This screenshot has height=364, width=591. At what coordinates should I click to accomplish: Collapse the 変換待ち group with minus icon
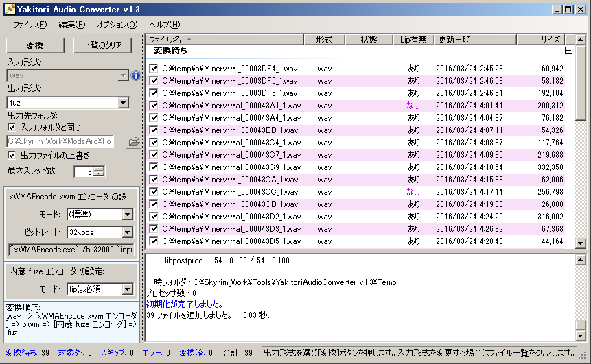point(569,51)
